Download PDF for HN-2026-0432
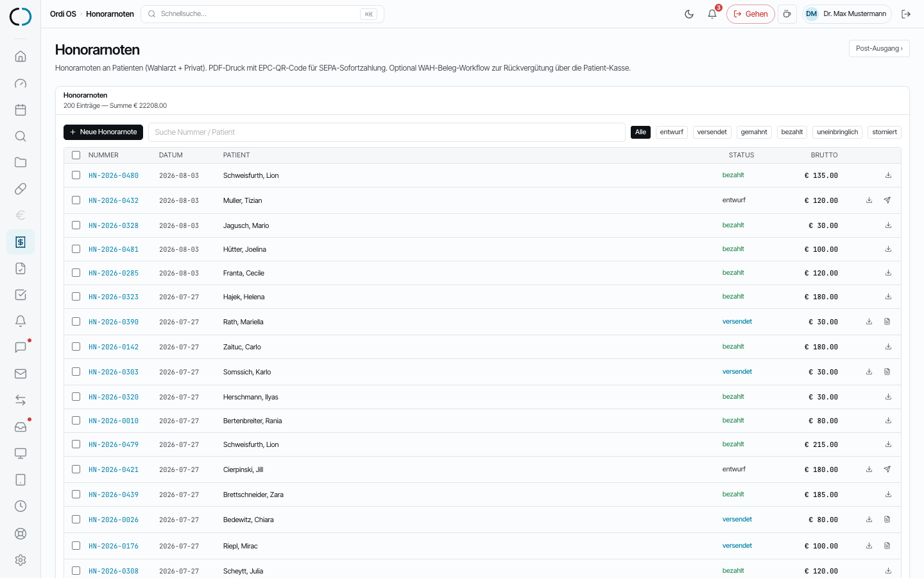The image size is (924, 578). pyautogui.click(x=869, y=200)
